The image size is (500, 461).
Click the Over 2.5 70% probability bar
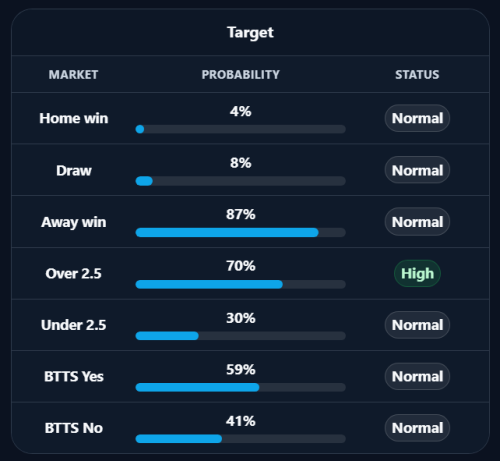tap(241, 284)
